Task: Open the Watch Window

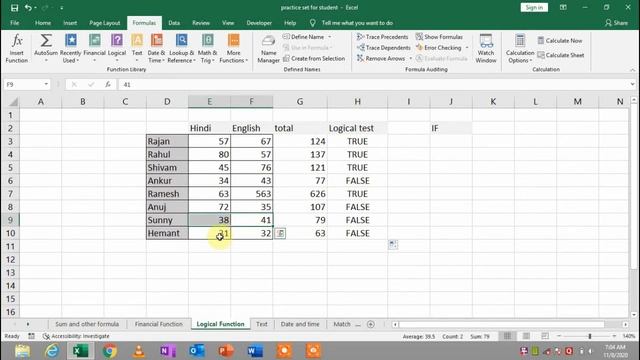Action: pyautogui.click(x=486, y=48)
